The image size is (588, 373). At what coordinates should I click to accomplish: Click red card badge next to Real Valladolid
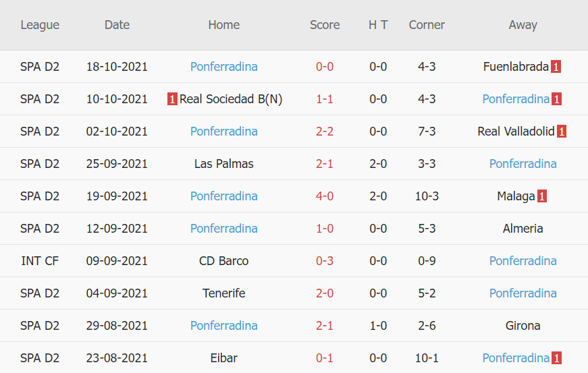(561, 132)
